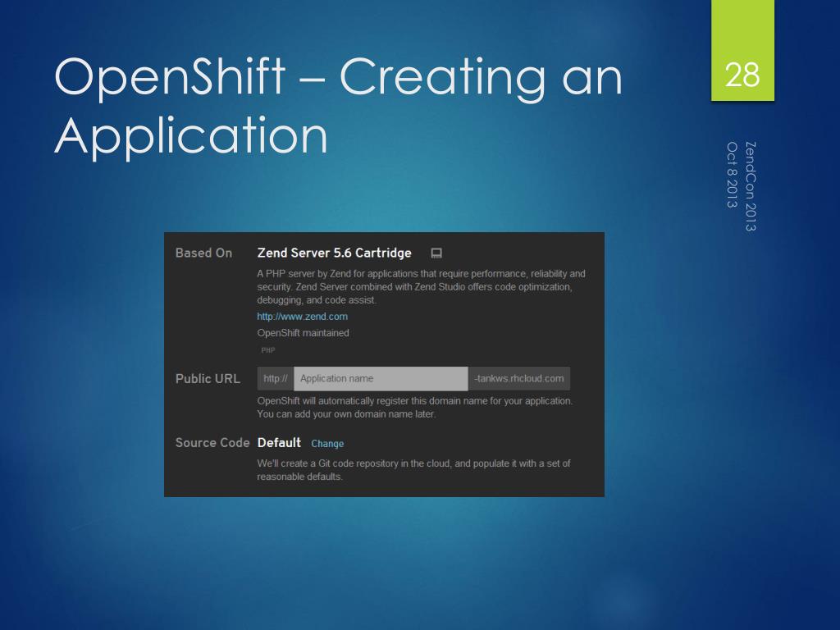The height and width of the screenshot is (630, 840).
Task: Click the 'A PHP server by Zend' description
Action: [x=421, y=286]
